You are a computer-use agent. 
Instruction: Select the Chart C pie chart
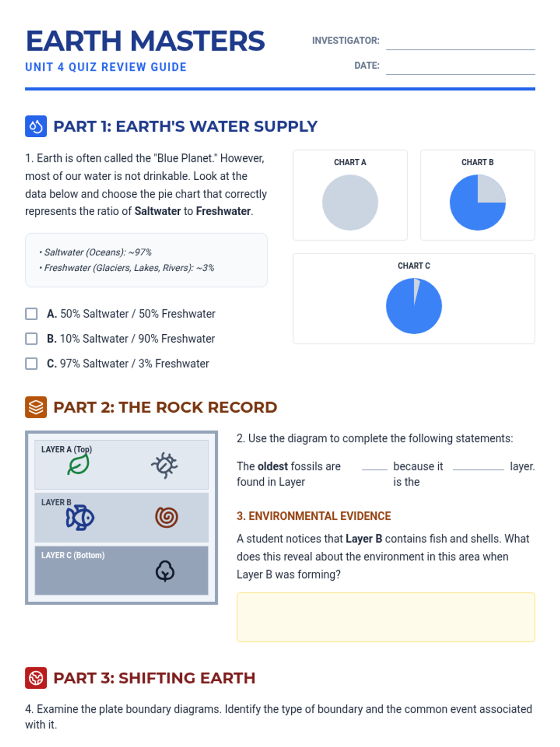[414, 306]
